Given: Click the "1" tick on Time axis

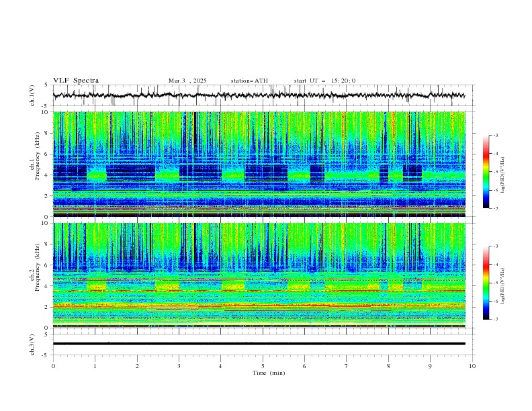Looking at the screenshot, I should pos(95,366).
